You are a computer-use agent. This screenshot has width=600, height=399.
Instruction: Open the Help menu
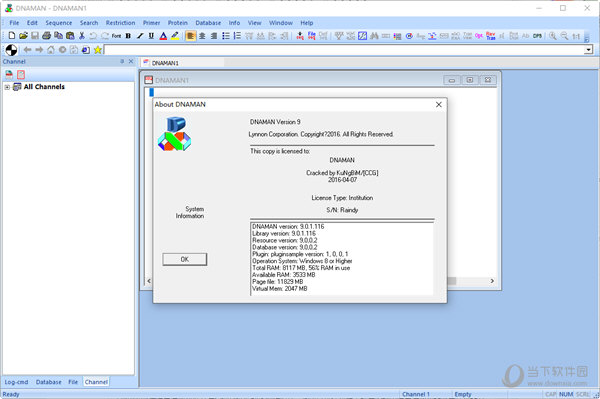click(x=307, y=23)
